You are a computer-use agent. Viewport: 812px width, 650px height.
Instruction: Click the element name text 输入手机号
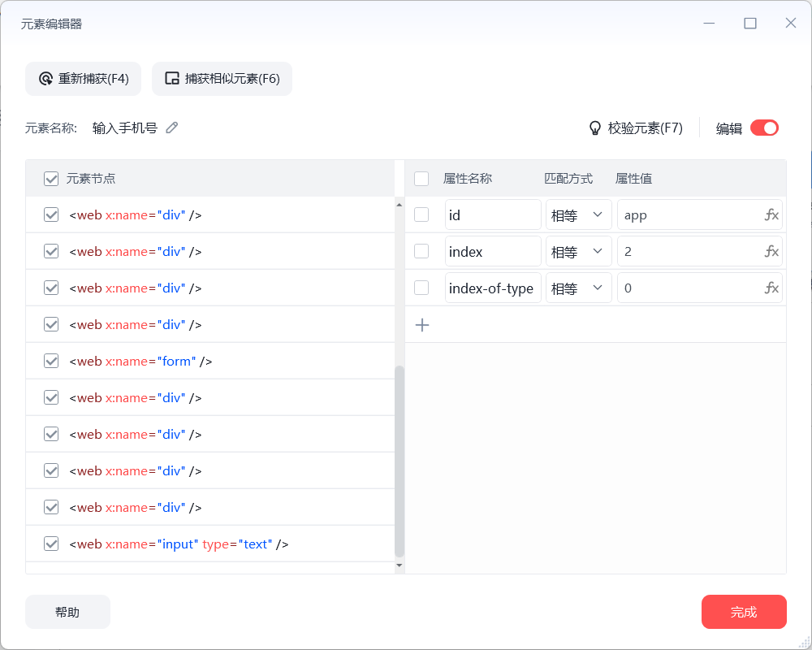tap(125, 128)
